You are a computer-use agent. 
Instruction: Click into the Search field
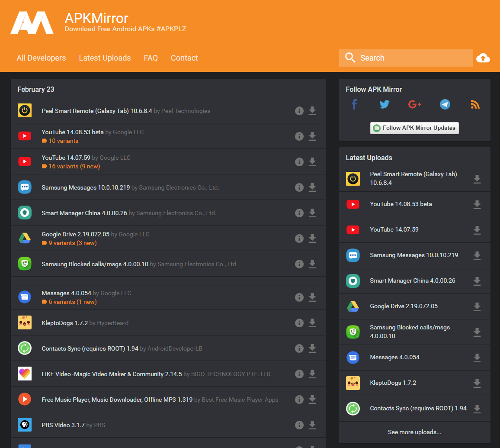[x=406, y=58]
